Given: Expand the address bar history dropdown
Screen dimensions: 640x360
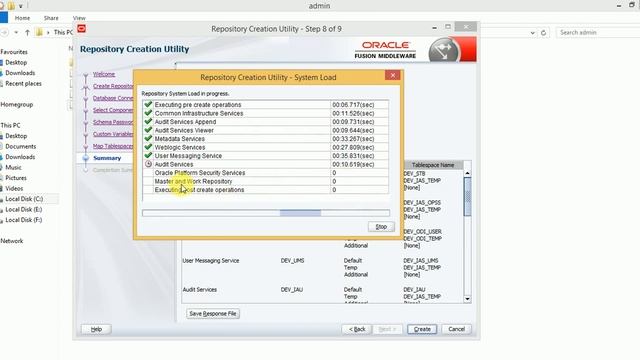Looking at the screenshot, I should [532, 32].
